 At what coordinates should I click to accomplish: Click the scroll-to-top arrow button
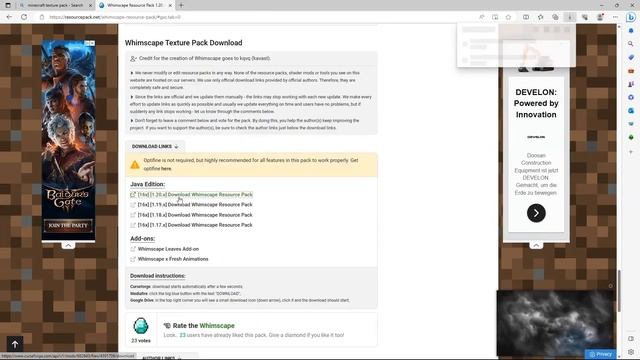[15, 344]
